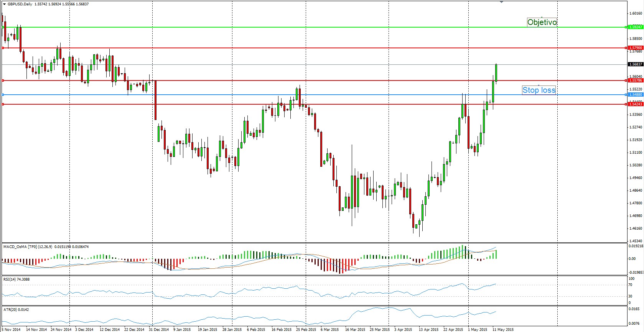Click the 1.60160 price scale value
Viewport: 644px width, 332px height.
636,13
